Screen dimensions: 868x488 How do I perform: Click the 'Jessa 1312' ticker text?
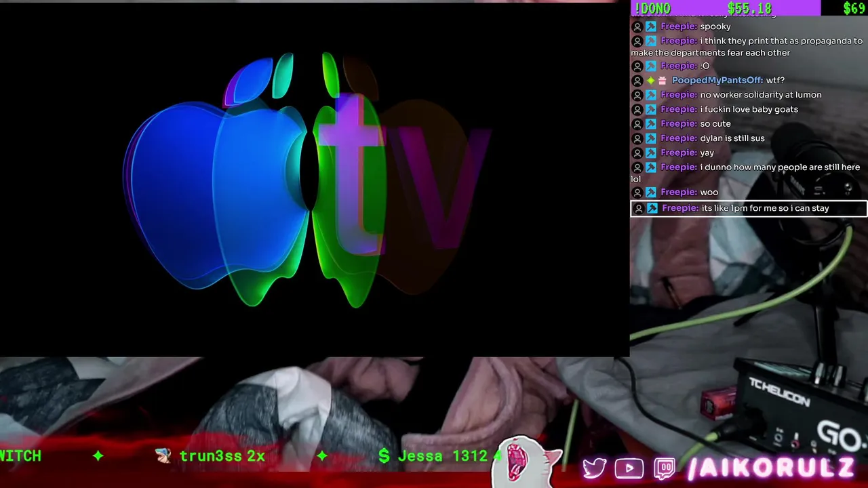(442, 455)
